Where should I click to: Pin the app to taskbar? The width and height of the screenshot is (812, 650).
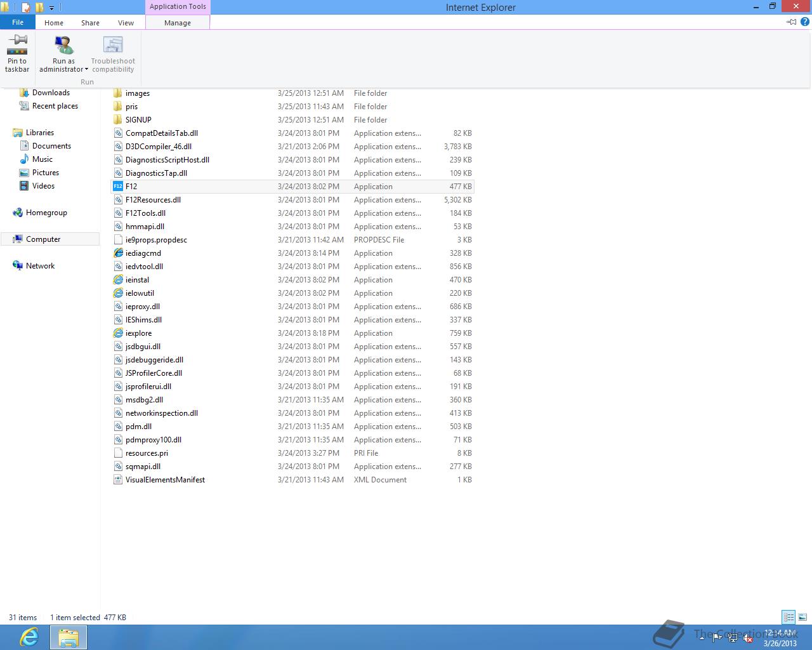[x=17, y=53]
